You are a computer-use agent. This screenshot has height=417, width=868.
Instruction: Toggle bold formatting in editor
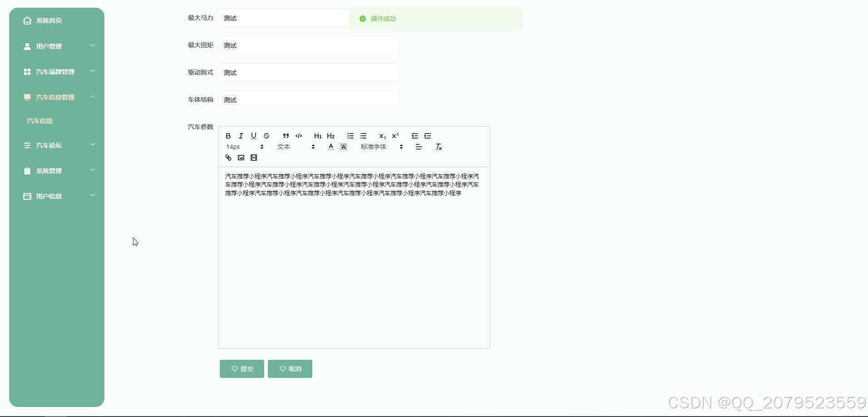point(228,136)
